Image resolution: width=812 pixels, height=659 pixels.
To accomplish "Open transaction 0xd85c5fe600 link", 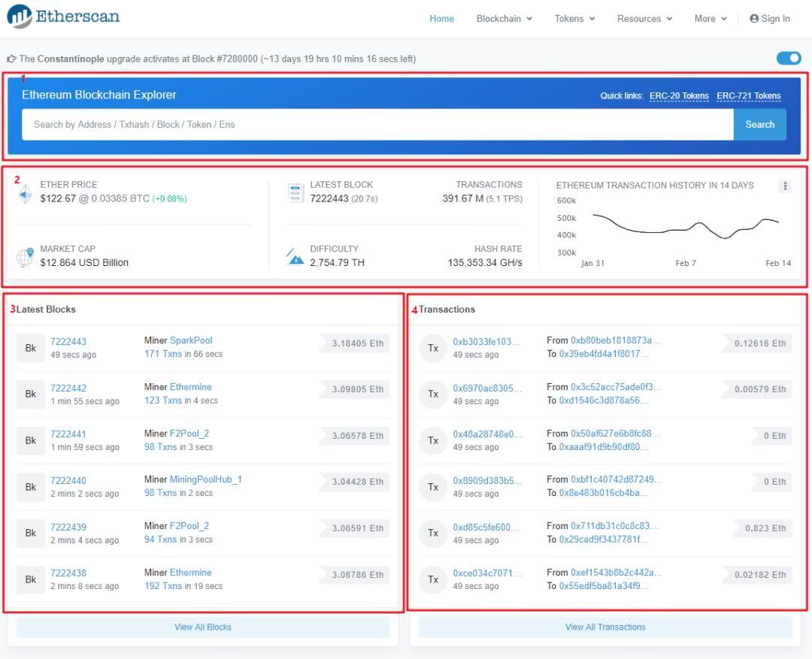I will tap(486, 527).
